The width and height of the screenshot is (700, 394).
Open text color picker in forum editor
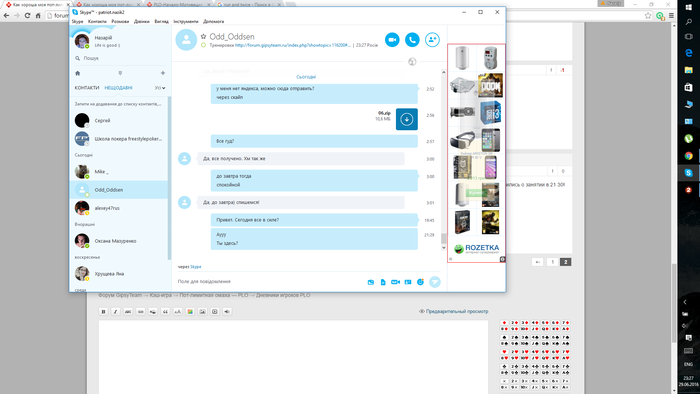[190, 311]
